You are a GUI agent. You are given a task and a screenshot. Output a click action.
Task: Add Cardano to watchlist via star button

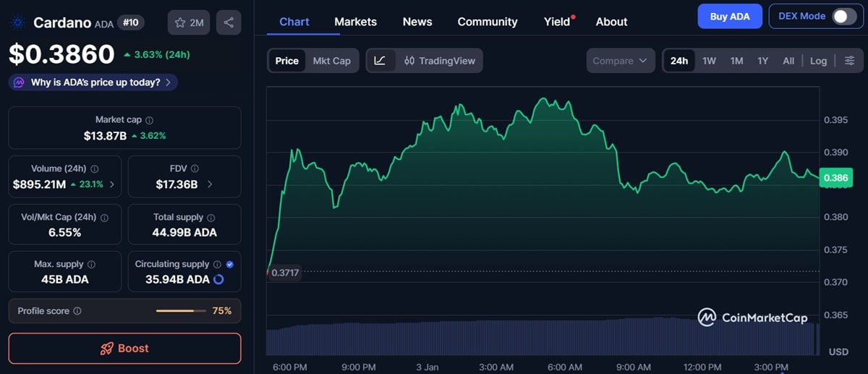[189, 22]
